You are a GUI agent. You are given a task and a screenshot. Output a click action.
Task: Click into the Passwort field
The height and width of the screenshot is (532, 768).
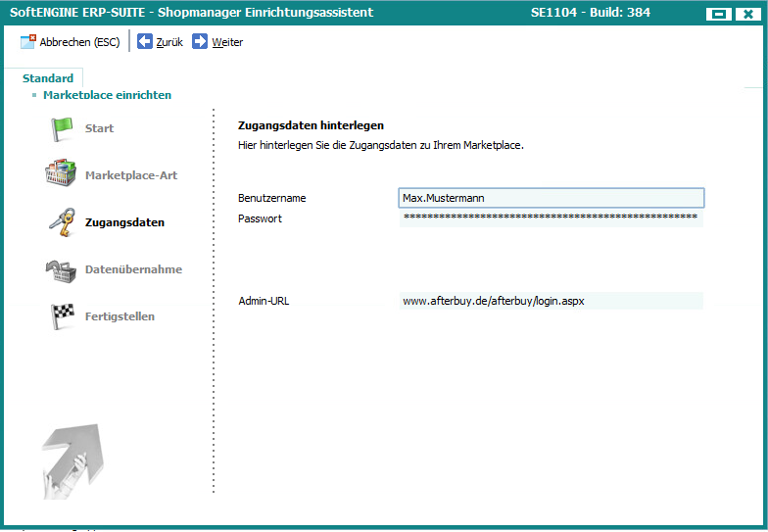552,218
